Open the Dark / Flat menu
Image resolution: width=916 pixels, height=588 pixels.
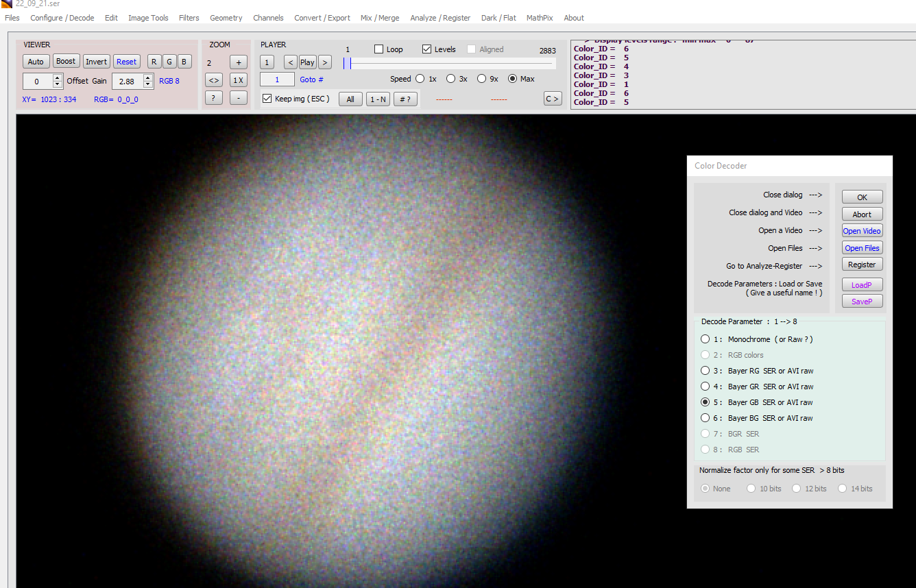tap(498, 18)
